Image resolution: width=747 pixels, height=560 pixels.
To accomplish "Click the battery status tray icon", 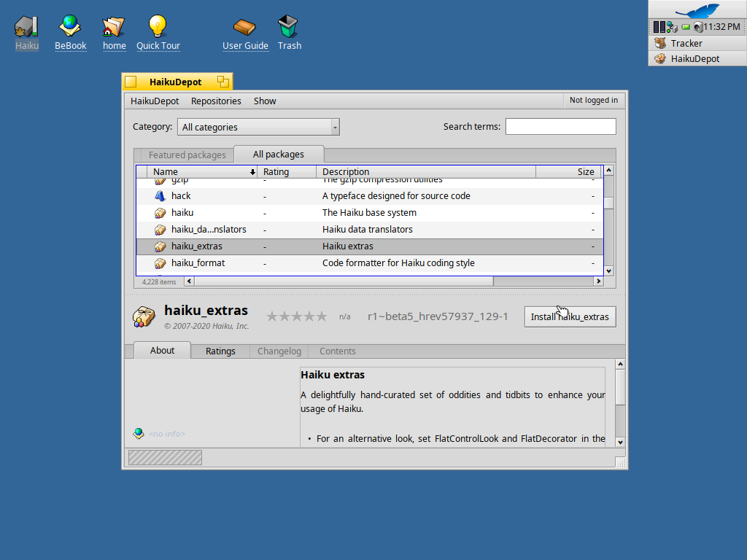I will point(686,27).
